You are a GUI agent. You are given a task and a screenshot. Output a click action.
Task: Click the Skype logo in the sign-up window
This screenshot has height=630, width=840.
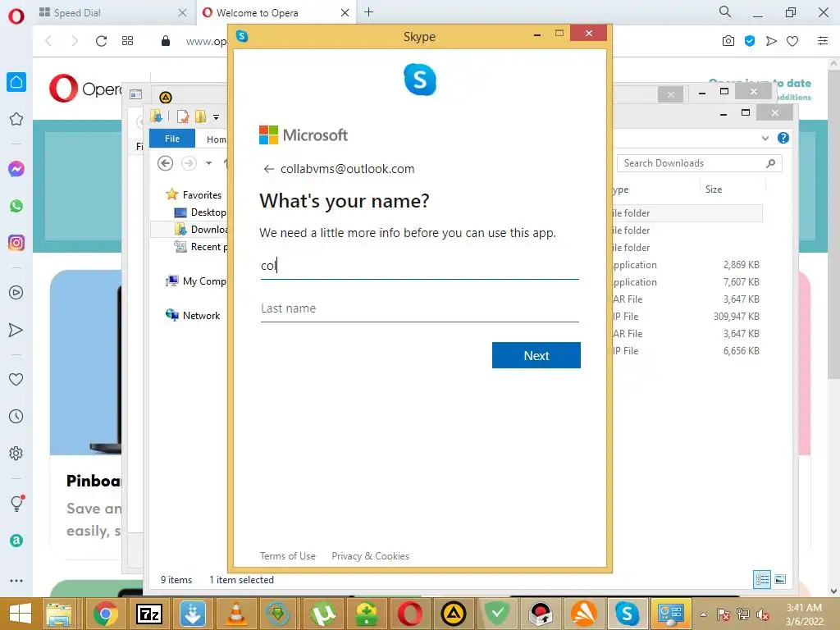(420, 80)
